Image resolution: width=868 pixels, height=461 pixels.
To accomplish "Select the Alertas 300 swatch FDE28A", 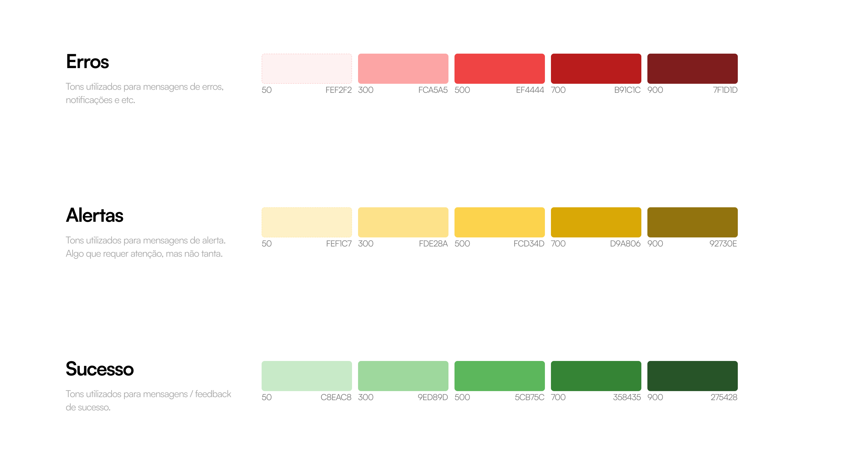I will click(403, 222).
